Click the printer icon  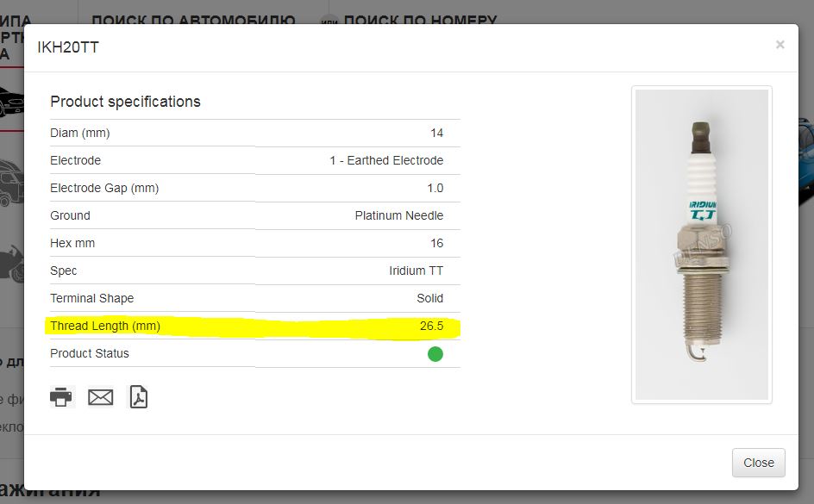click(x=61, y=396)
